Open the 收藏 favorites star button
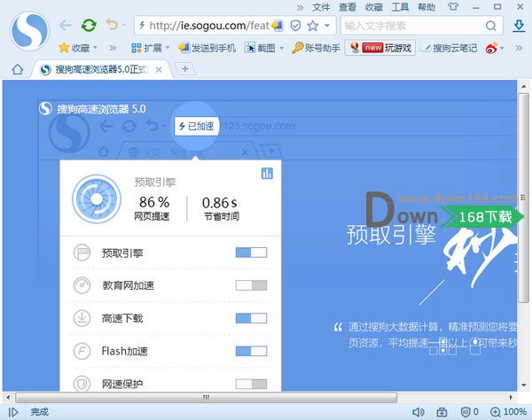The image size is (532, 420). [74, 48]
